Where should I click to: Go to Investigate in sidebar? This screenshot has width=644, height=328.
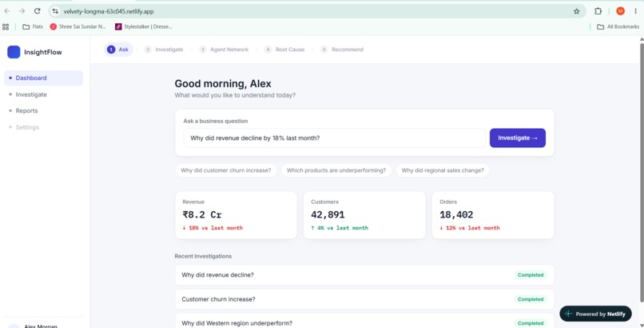click(43, 94)
